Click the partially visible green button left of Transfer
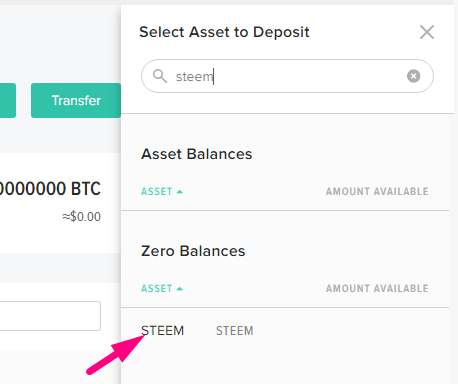 (8, 100)
